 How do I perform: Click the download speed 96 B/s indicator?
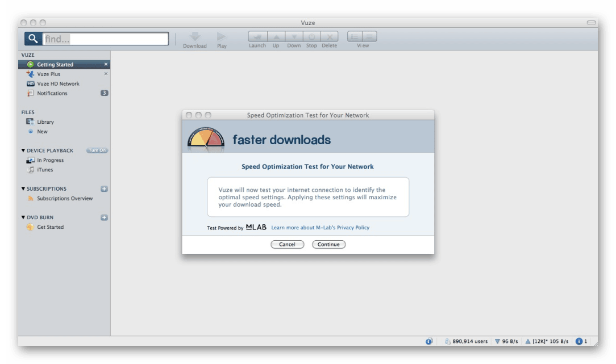[506, 341]
